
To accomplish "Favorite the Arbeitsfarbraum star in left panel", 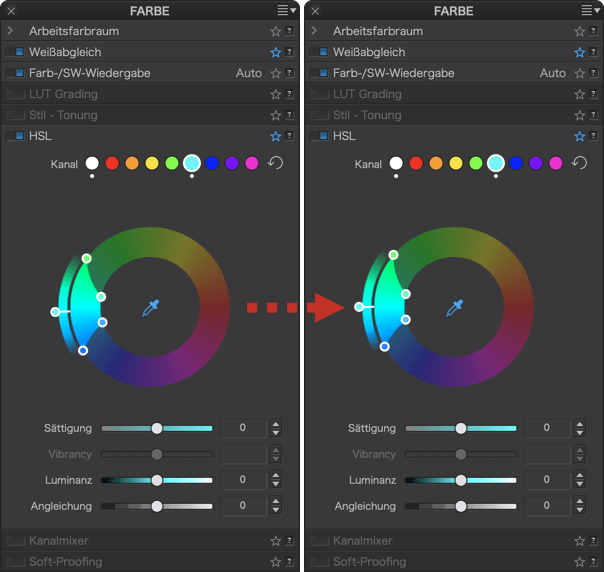I will coord(275,31).
